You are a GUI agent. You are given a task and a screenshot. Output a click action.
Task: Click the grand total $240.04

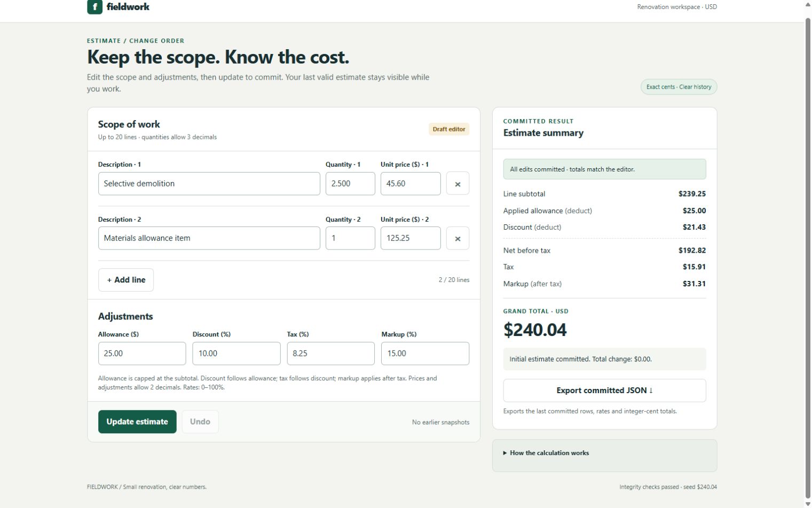(535, 330)
